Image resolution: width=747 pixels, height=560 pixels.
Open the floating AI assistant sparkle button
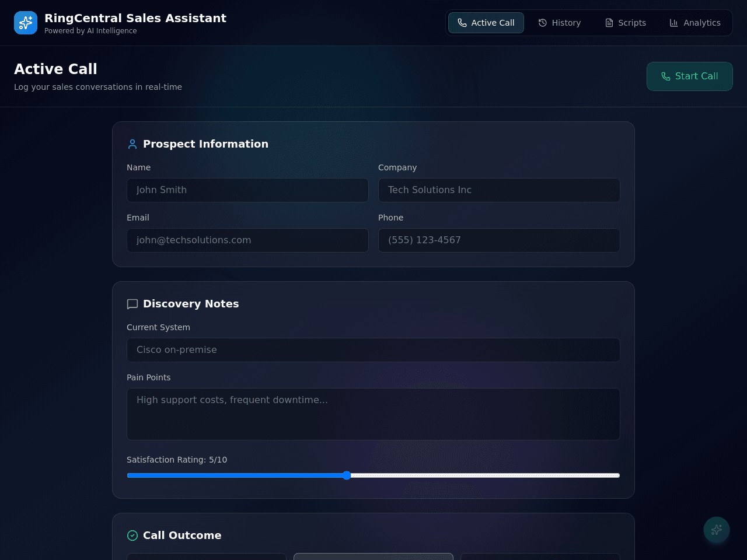pos(717,530)
